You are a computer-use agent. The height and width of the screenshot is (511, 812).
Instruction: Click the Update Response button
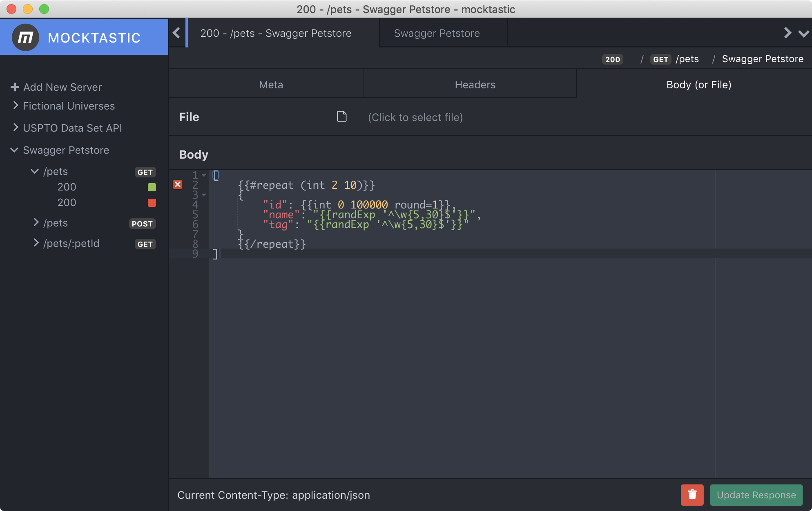tap(756, 495)
